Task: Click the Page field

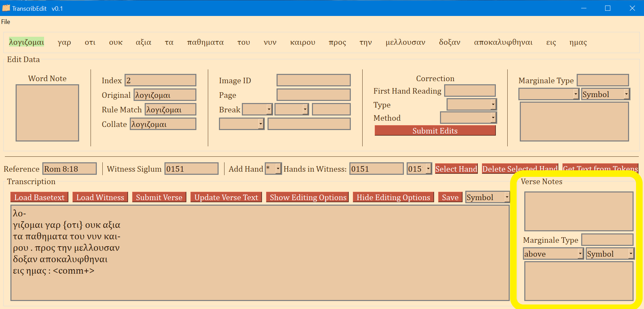Action: (313, 95)
